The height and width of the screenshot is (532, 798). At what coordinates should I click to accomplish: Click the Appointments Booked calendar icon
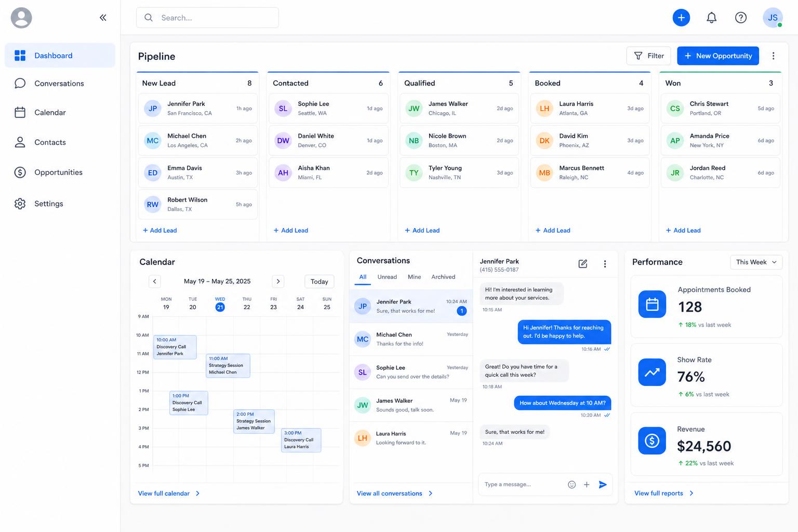[x=652, y=304]
